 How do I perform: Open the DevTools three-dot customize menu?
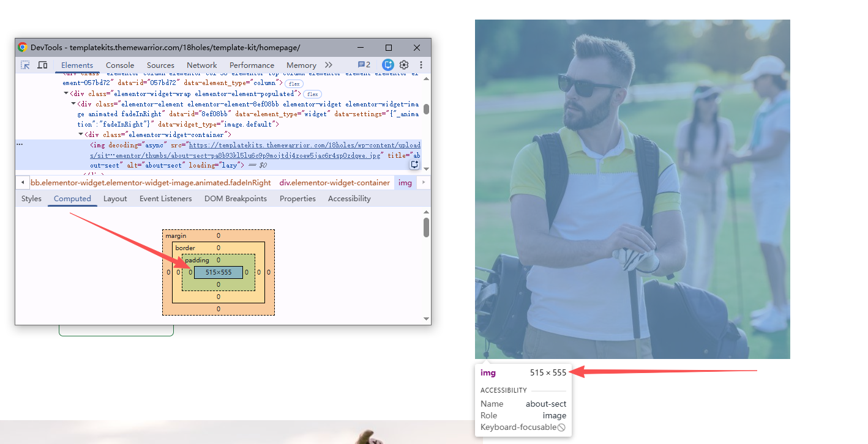pyautogui.click(x=421, y=65)
